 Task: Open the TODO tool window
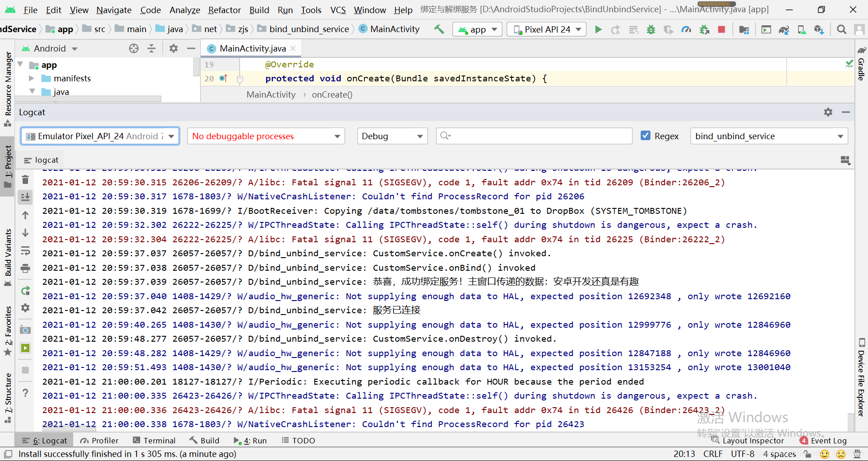(298, 440)
